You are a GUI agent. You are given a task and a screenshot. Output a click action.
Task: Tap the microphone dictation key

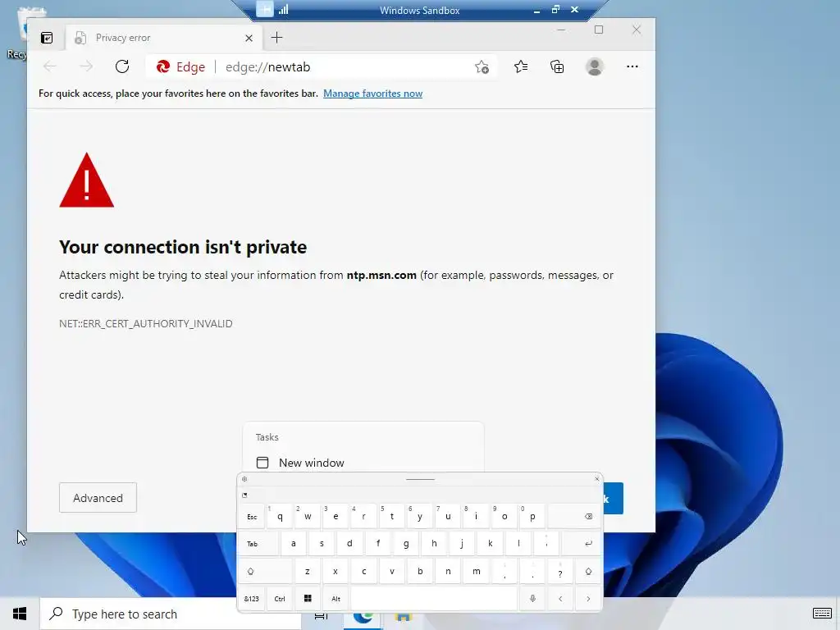pos(532,599)
